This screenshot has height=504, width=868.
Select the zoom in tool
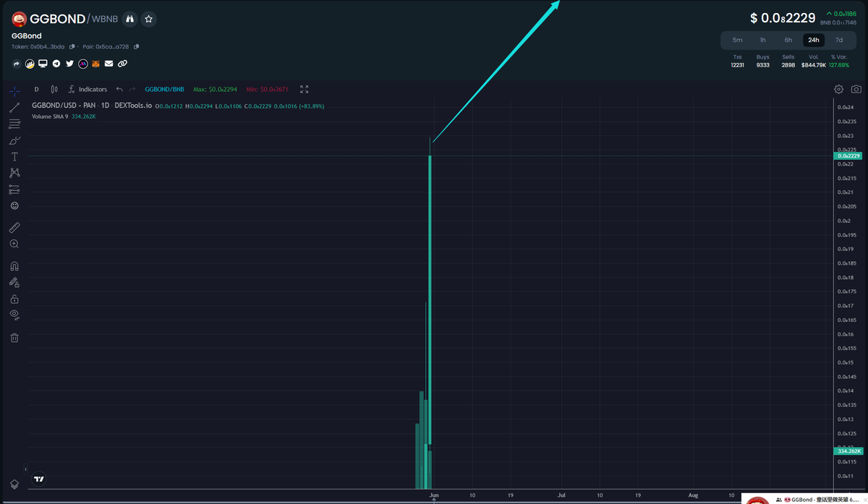14,244
